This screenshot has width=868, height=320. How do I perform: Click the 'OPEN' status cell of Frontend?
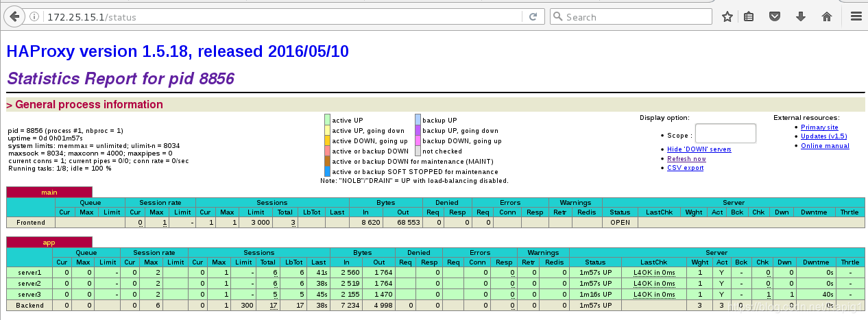click(x=620, y=223)
